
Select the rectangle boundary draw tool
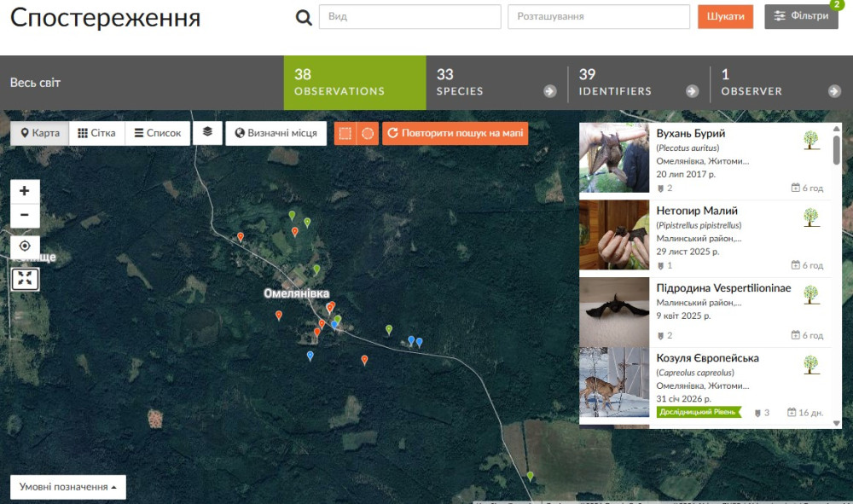tap(345, 133)
